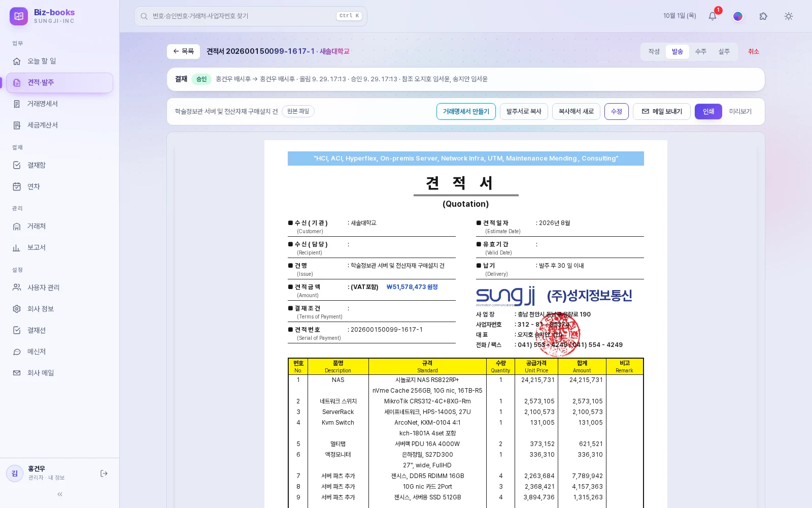Click 거래명세서 만들기 button
The image size is (812, 508).
(x=466, y=112)
